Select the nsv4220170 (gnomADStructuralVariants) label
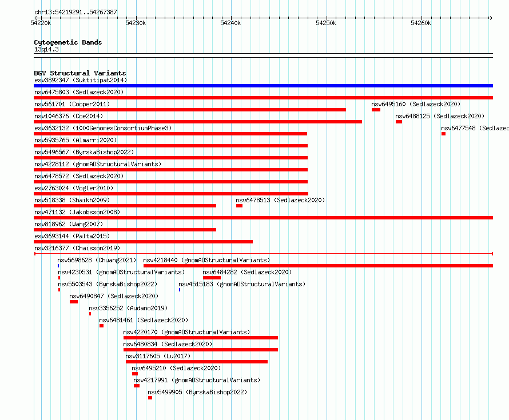509x420 pixels. coord(186,332)
